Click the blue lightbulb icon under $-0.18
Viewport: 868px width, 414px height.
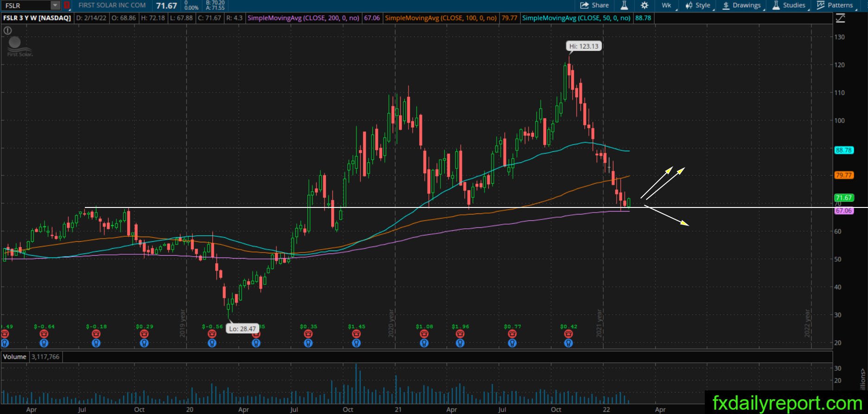pos(96,343)
